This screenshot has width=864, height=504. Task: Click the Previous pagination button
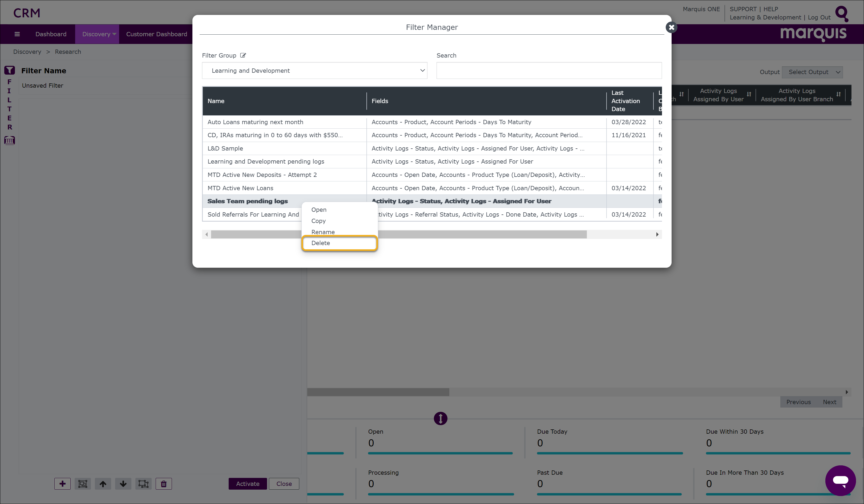click(x=798, y=402)
